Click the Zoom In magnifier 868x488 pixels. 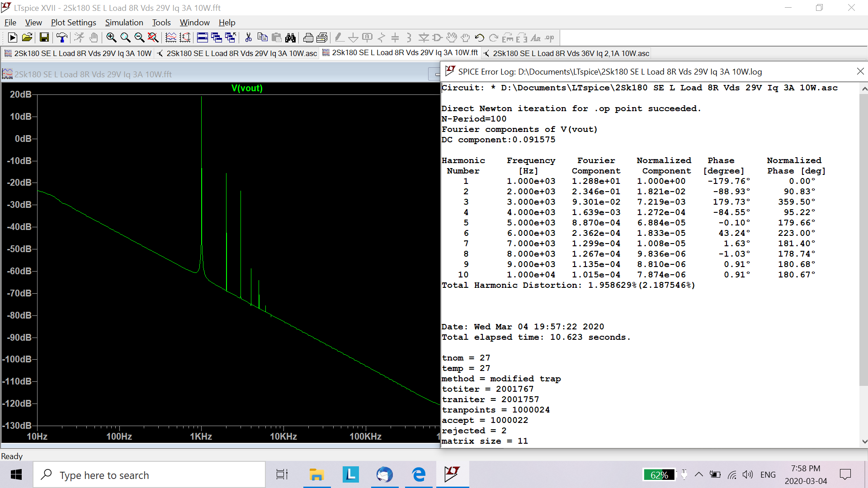111,38
